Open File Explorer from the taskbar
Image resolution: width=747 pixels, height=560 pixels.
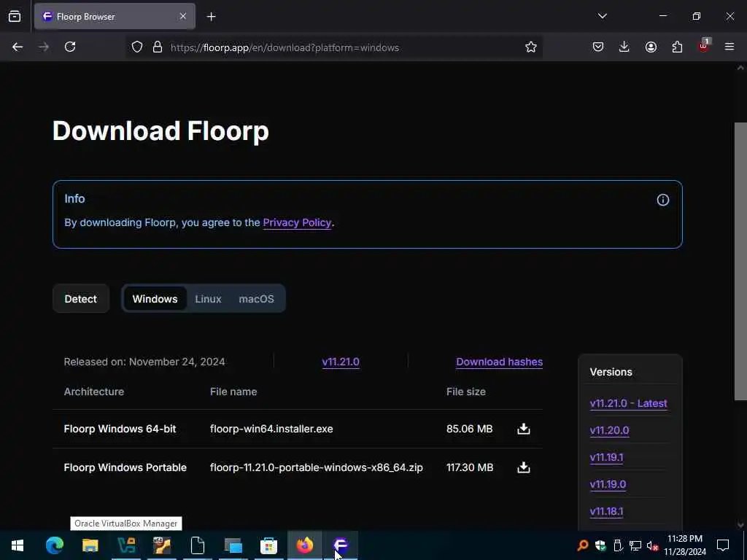90,545
